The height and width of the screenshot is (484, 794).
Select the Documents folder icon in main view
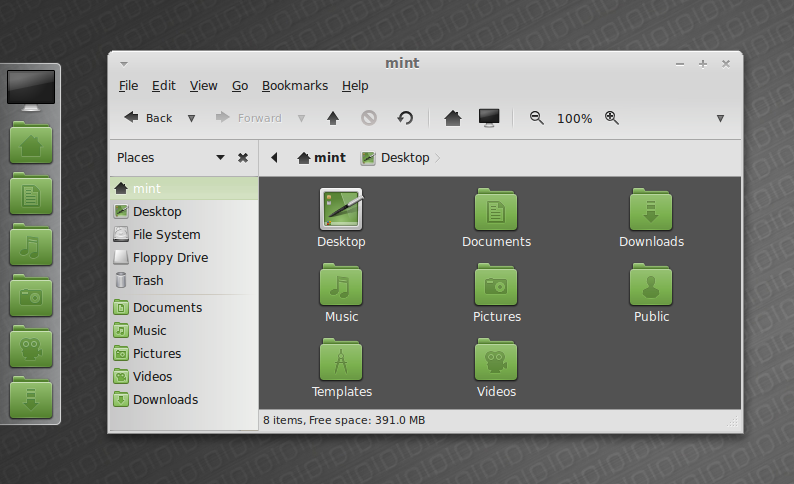(496, 209)
